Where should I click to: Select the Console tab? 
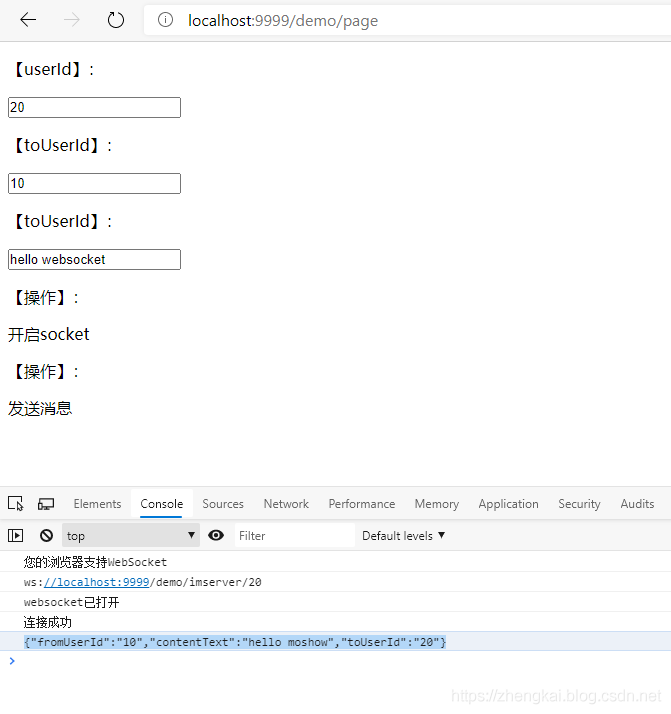tap(162, 504)
